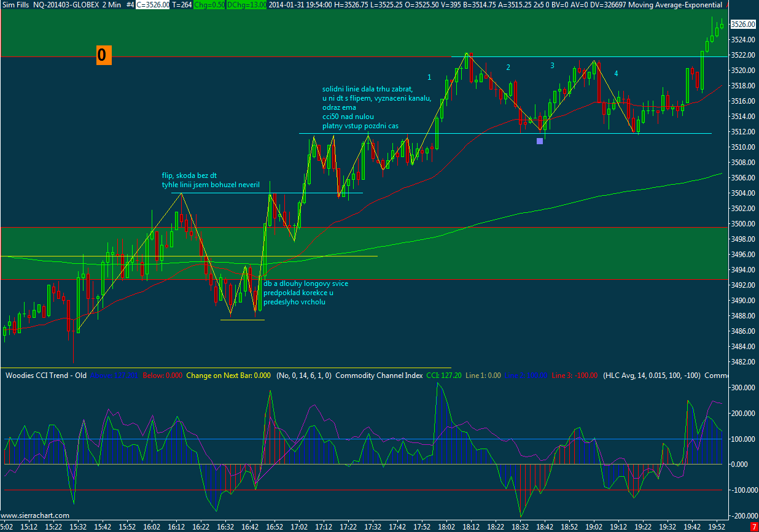Click the 'solidni linie dala trhu zabrat' annotation

click(x=368, y=89)
